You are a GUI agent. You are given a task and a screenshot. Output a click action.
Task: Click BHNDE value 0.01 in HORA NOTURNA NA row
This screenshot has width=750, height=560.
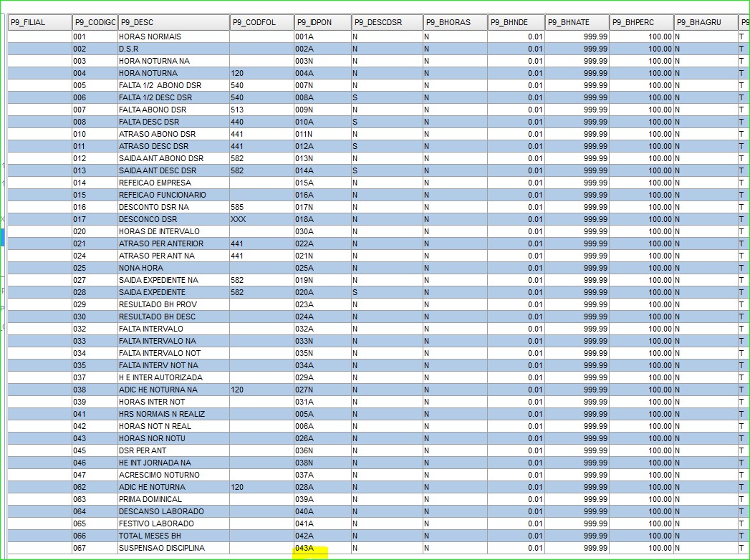click(516, 61)
